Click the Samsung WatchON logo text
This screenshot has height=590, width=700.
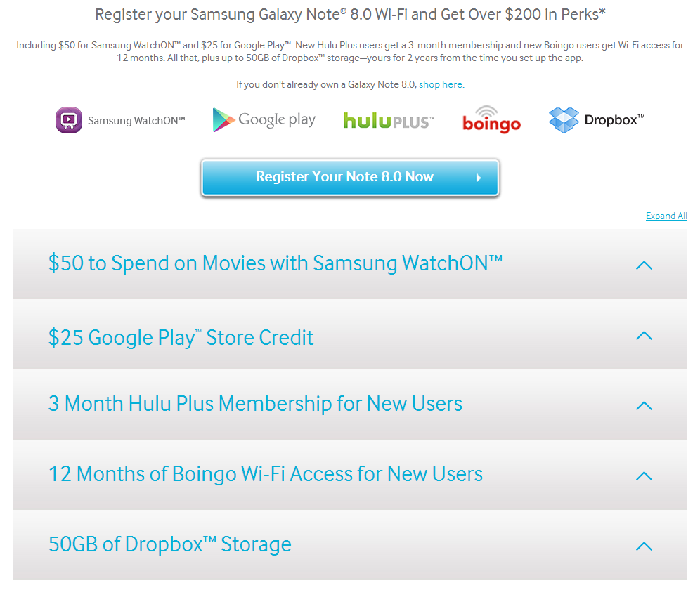coord(136,121)
